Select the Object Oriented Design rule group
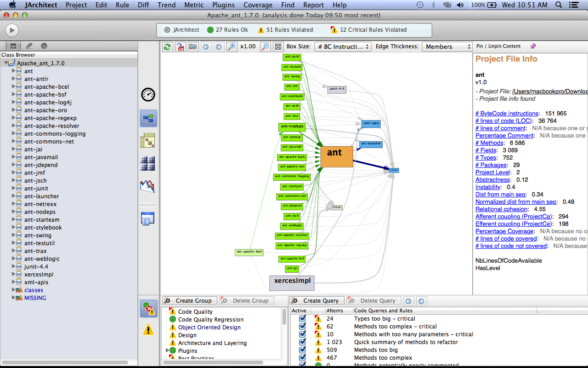The height and width of the screenshot is (368, 588). tap(209, 327)
